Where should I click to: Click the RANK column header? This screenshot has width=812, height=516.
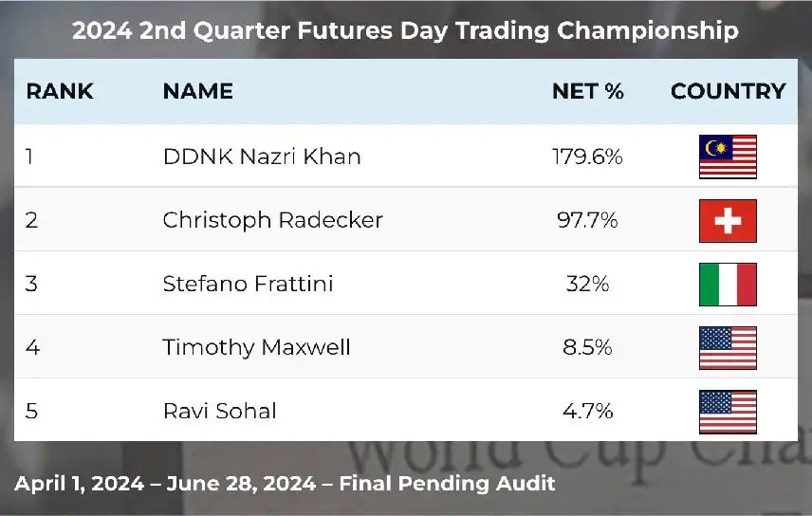pos(60,91)
